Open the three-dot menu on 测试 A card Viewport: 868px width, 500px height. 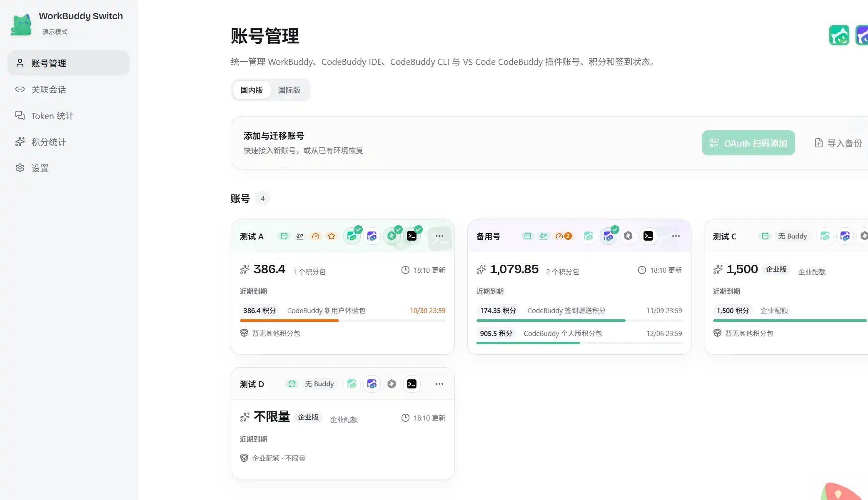click(439, 236)
